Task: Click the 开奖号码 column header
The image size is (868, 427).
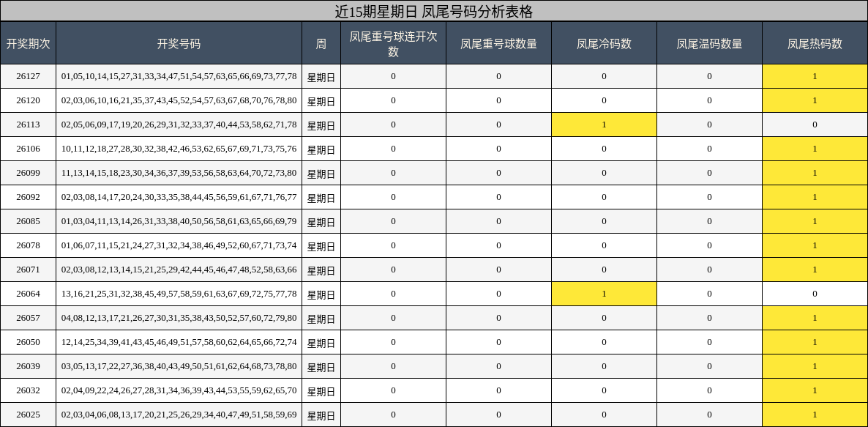Action: 179,43
